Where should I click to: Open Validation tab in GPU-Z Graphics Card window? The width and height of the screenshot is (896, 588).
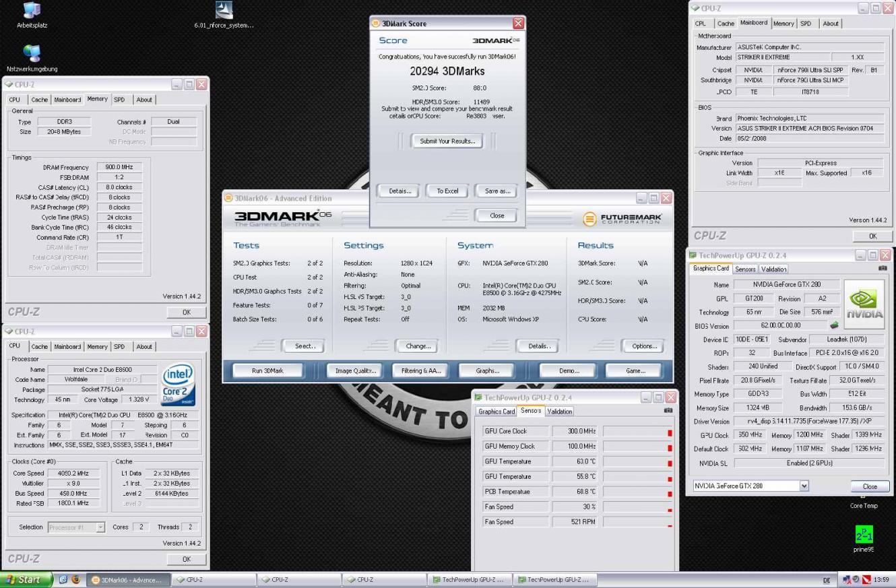click(x=773, y=269)
